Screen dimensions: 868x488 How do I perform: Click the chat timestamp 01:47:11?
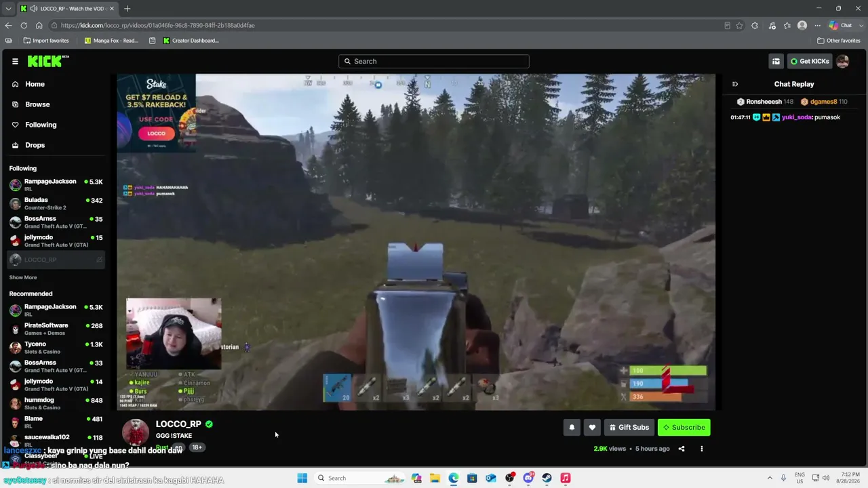click(x=740, y=117)
